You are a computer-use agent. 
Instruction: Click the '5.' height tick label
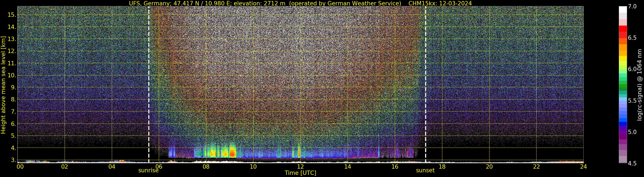click(13, 136)
